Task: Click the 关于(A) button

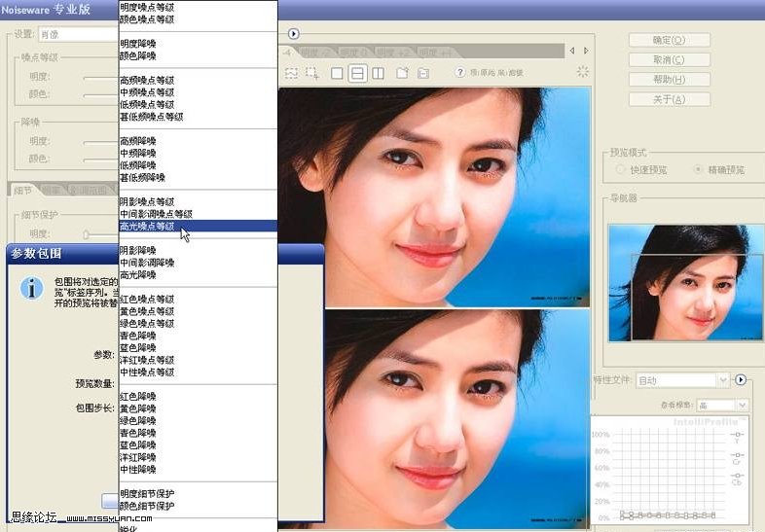Action: (x=670, y=99)
